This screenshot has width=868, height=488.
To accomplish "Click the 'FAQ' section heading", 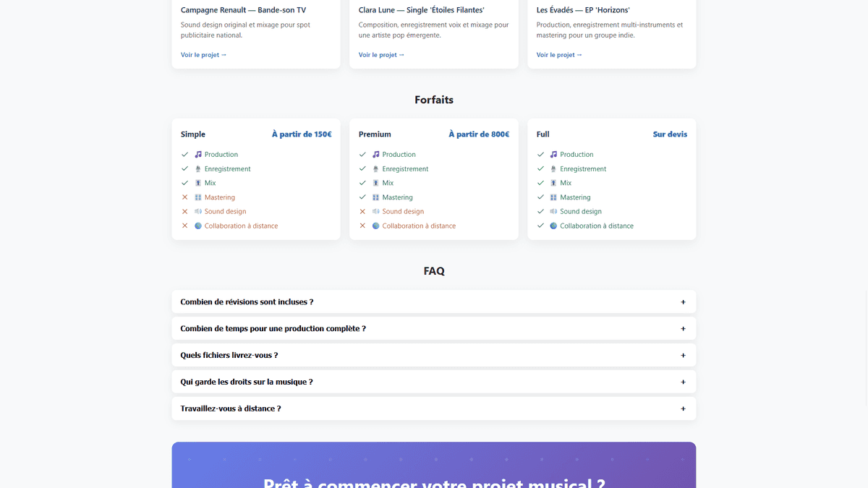I will coord(434,271).
